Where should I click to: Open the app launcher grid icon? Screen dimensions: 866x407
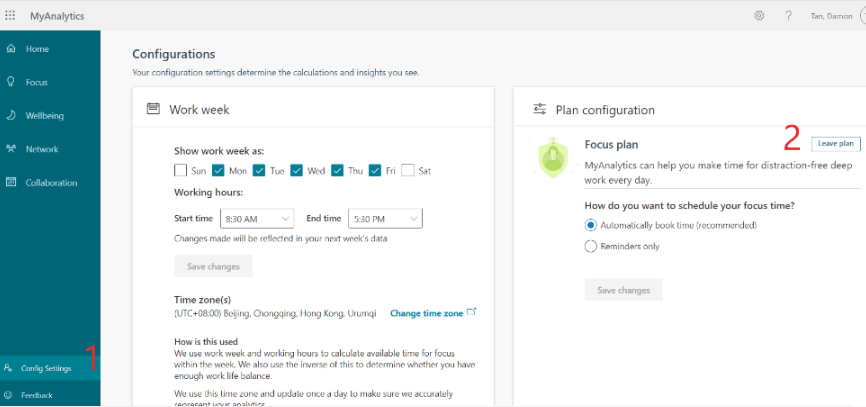pyautogui.click(x=10, y=15)
